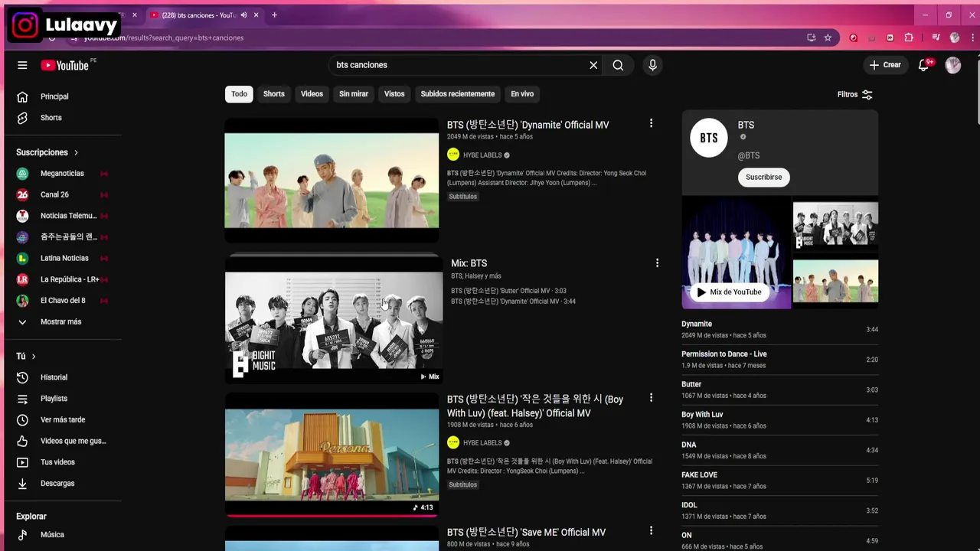Play the Butter track in list
This screenshot has height=551, width=980.
pyautogui.click(x=779, y=390)
